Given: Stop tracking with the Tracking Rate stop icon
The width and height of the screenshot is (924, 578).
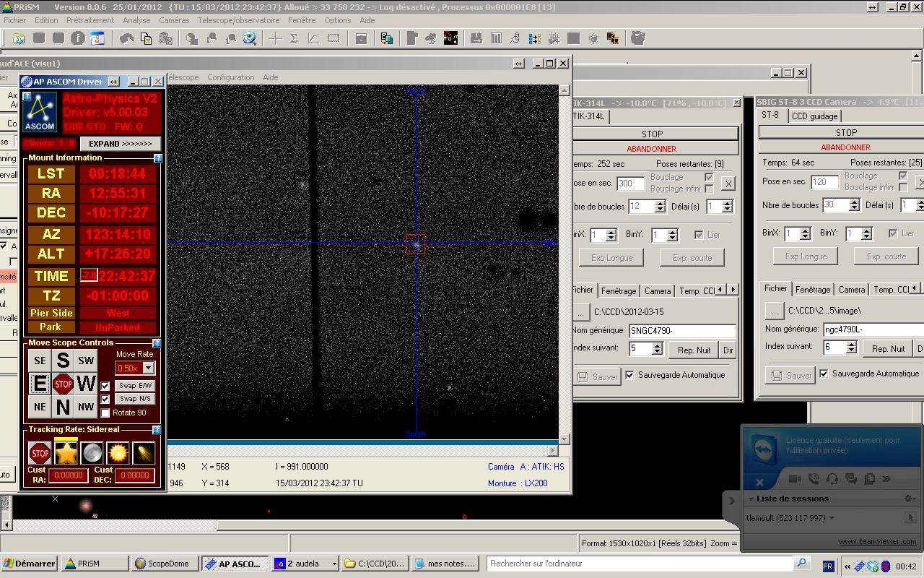Looking at the screenshot, I should tap(40, 454).
